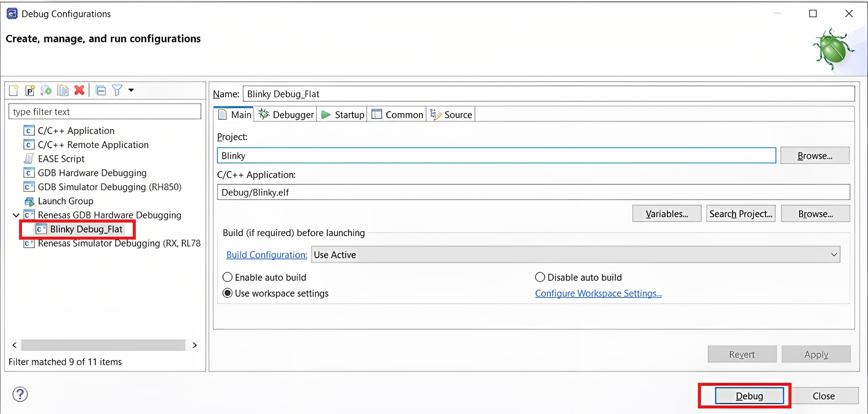This screenshot has width=868, height=414.
Task: Switch to the Debugger tab
Action: 286,115
